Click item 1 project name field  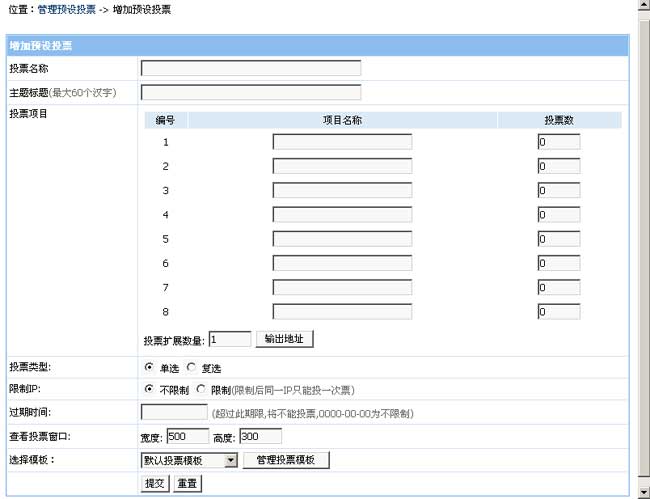(342, 142)
